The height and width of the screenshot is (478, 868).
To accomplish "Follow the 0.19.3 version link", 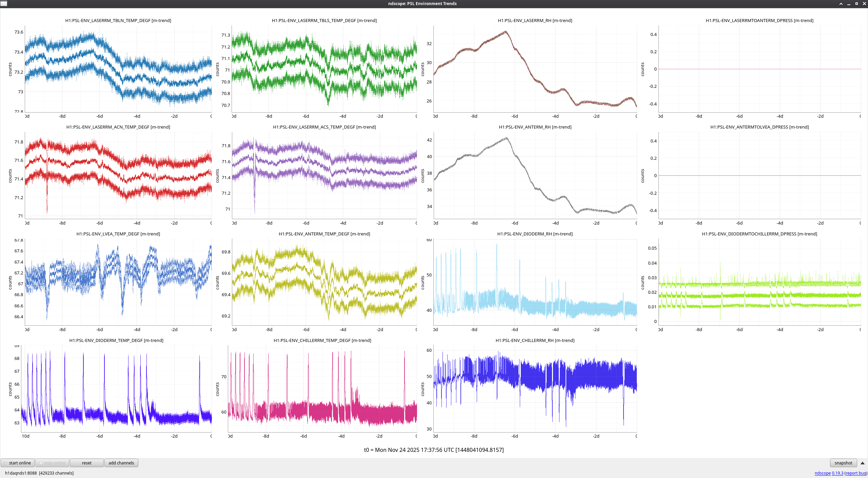I will tap(837, 473).
